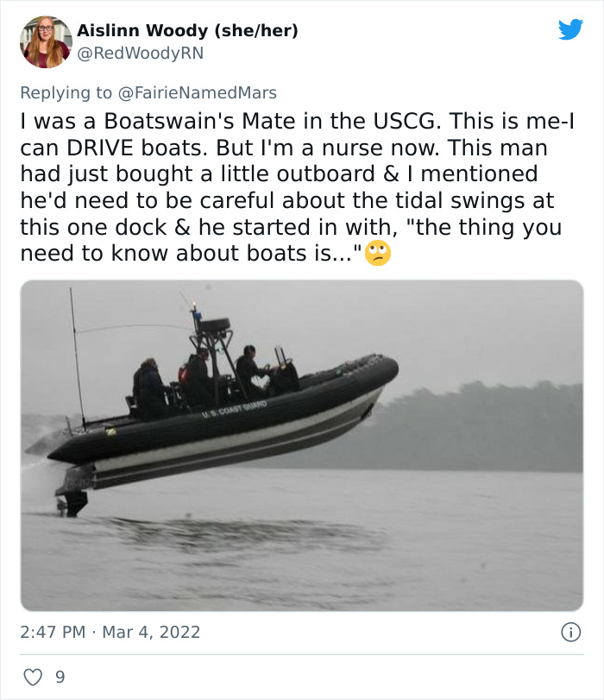Screen dimensions: 604x700
Task: Click the quoted phrase about boats
Action: tap(291, 240)
